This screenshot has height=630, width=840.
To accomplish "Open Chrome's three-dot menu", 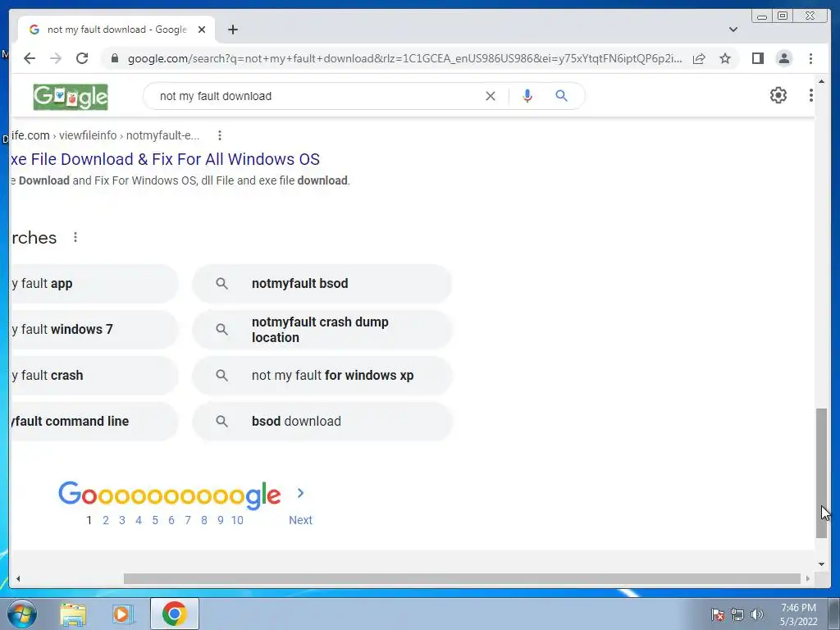I will pyautogui.click(x=810, y=58).
